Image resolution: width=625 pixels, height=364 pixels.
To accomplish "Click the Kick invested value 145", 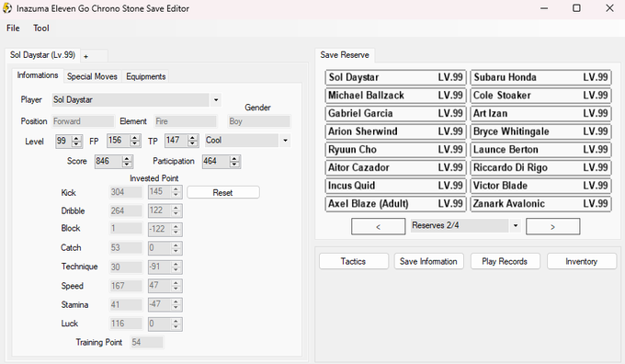I will pyautogui.click(x=159, y=192).
